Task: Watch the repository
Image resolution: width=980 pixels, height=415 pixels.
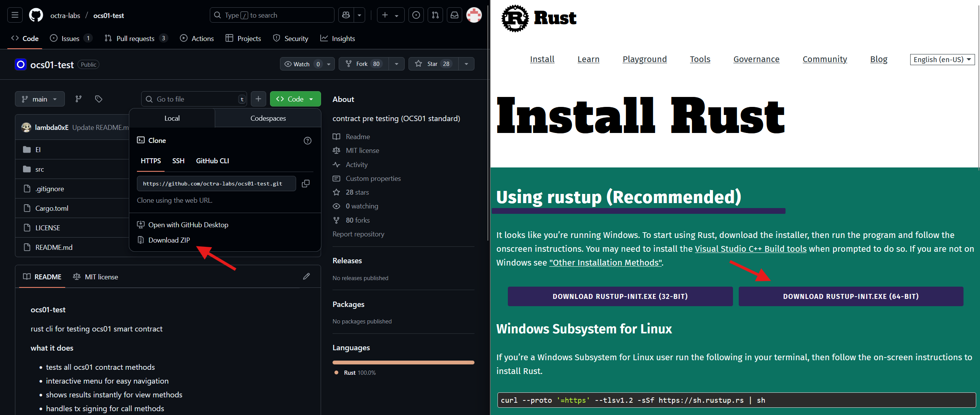Action: pyautogui.click(x=301, y=64)
